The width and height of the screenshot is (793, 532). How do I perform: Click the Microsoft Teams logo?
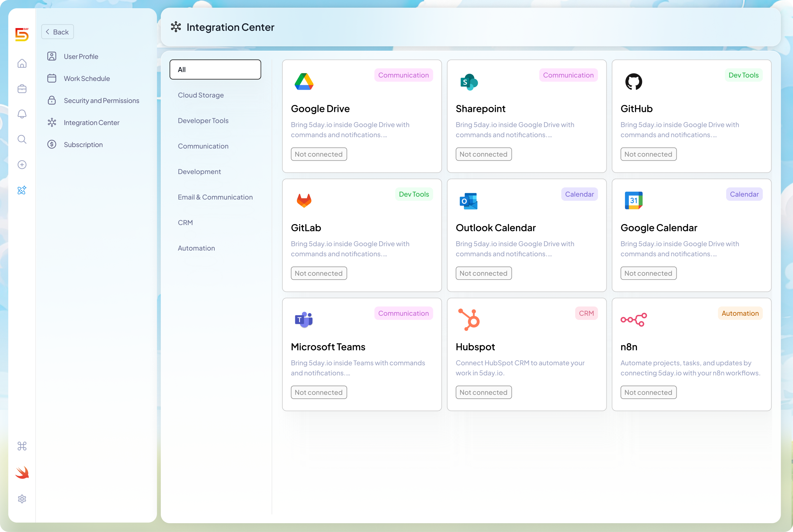(x=304, y=320)
